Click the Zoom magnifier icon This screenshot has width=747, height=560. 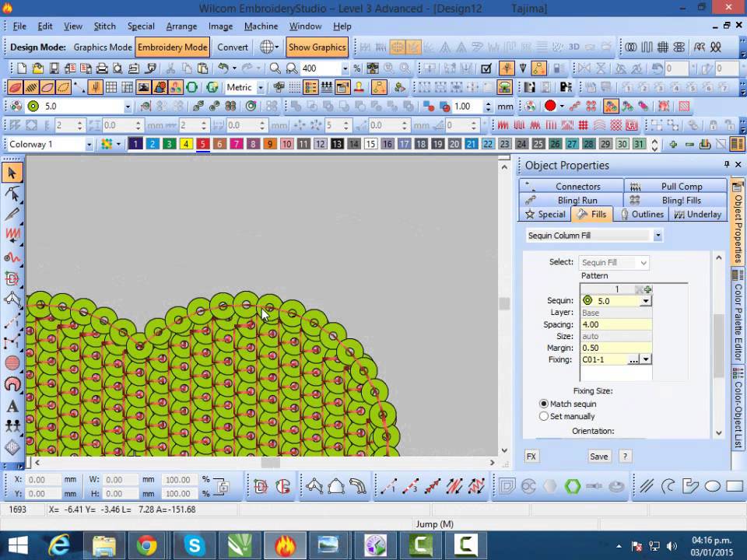tap(275, 68)
